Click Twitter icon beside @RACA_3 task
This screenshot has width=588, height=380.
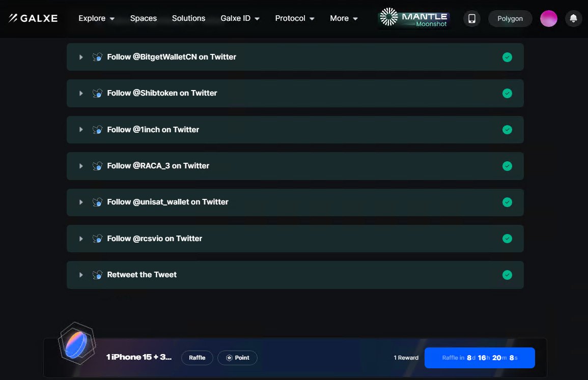[98, 166]
